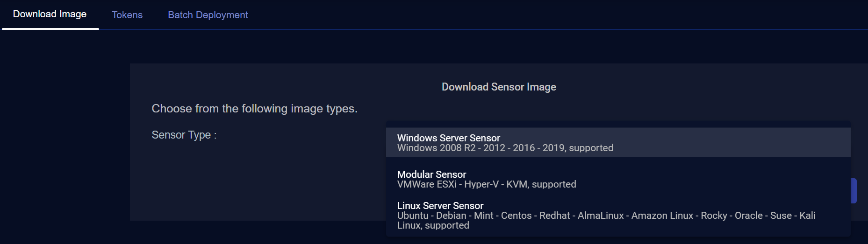Select the Download Image tab
Image resolution: width=868 pixels, height=244 pixels.
[50, 14]
